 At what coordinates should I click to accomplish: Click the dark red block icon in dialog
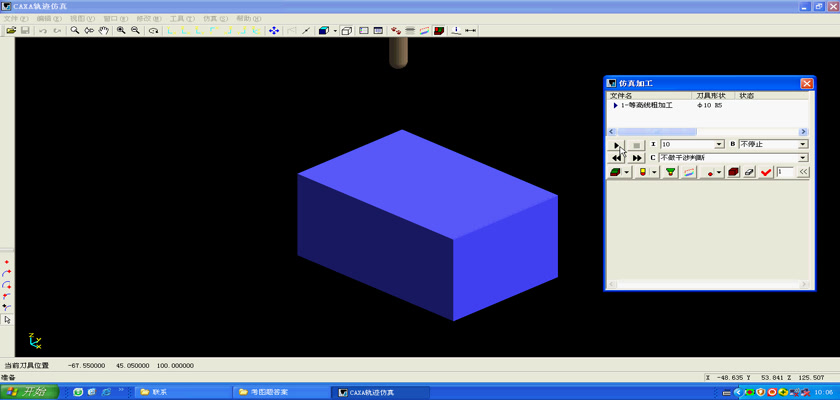[733, 172]
